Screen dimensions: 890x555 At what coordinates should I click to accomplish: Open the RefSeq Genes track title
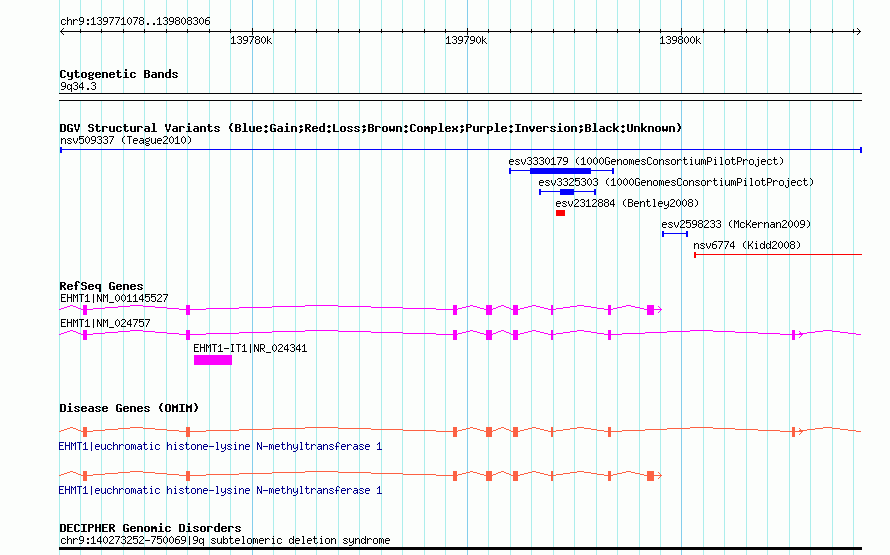point(101,286)
